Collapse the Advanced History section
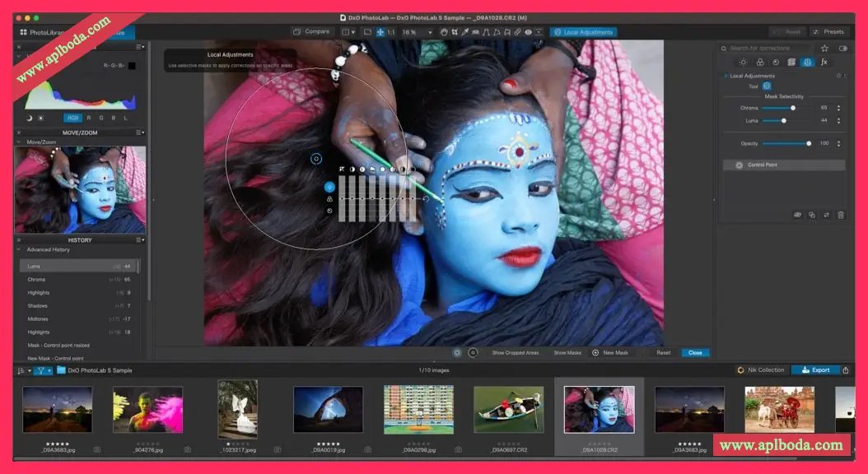The width and height of the screenshot is (868, 474). click(19, 249)
